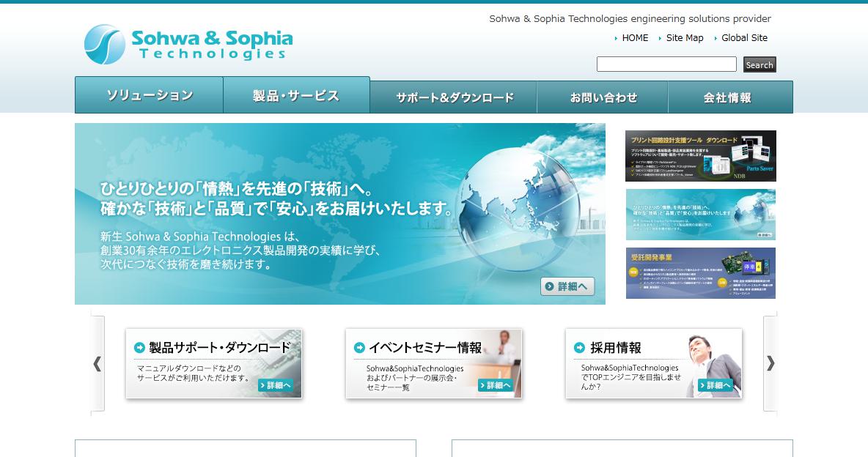
Task: Click the 製品サポート・ダウンロード heading
Action: click(220, 347)
